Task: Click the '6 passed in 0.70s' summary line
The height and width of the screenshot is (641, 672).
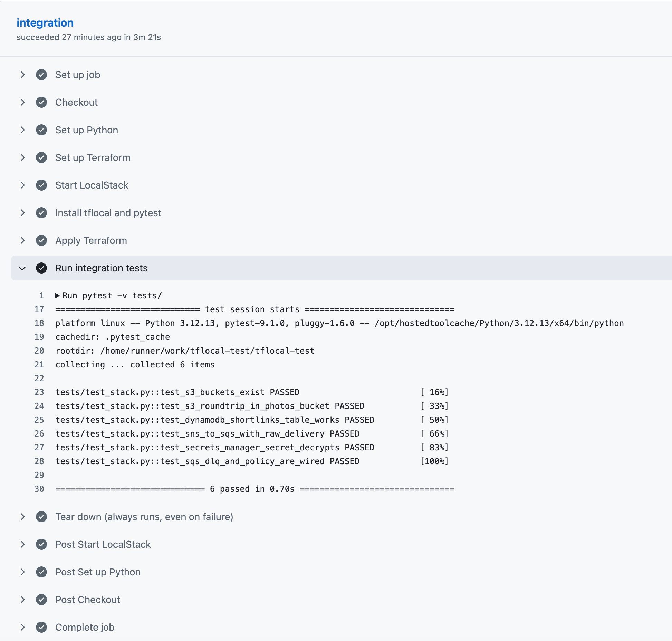Action: click(x=255, y=489)
